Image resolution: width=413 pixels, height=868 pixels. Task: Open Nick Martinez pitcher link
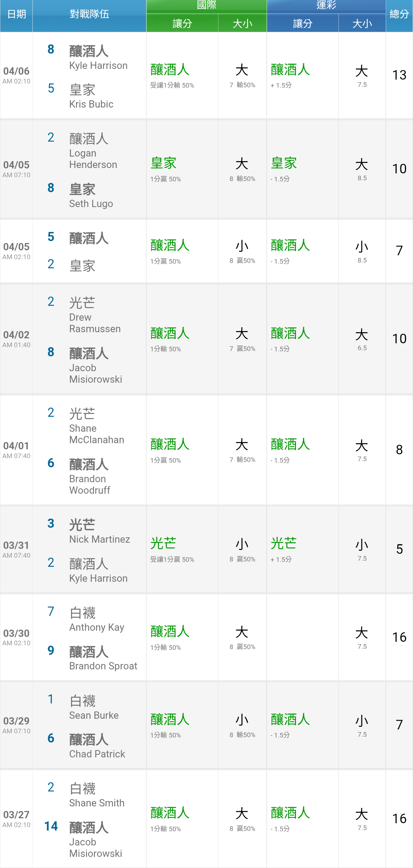99,539
